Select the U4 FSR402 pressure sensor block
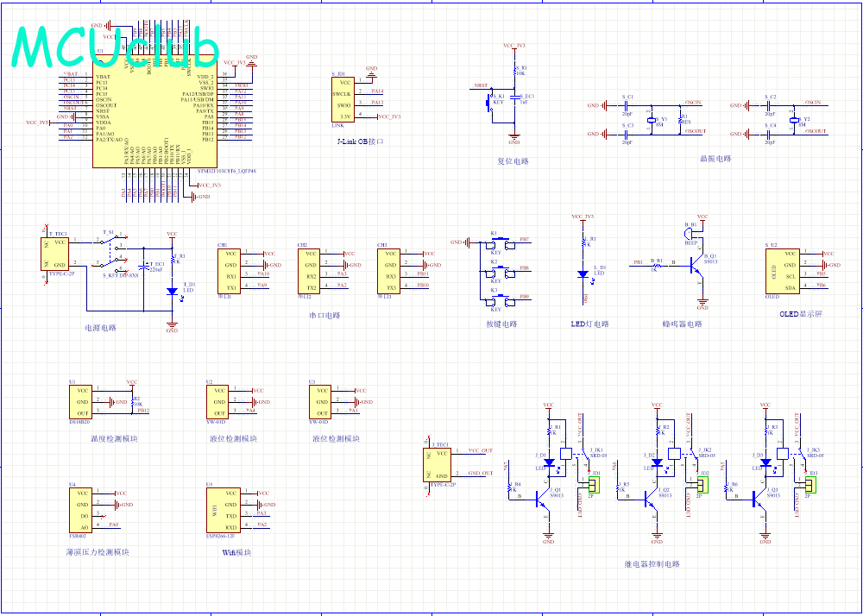 pos(79,511)
